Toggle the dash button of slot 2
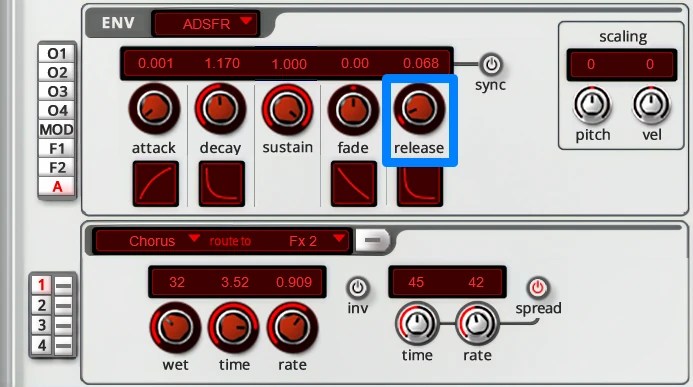693x387 pixels. pos(64,306)
